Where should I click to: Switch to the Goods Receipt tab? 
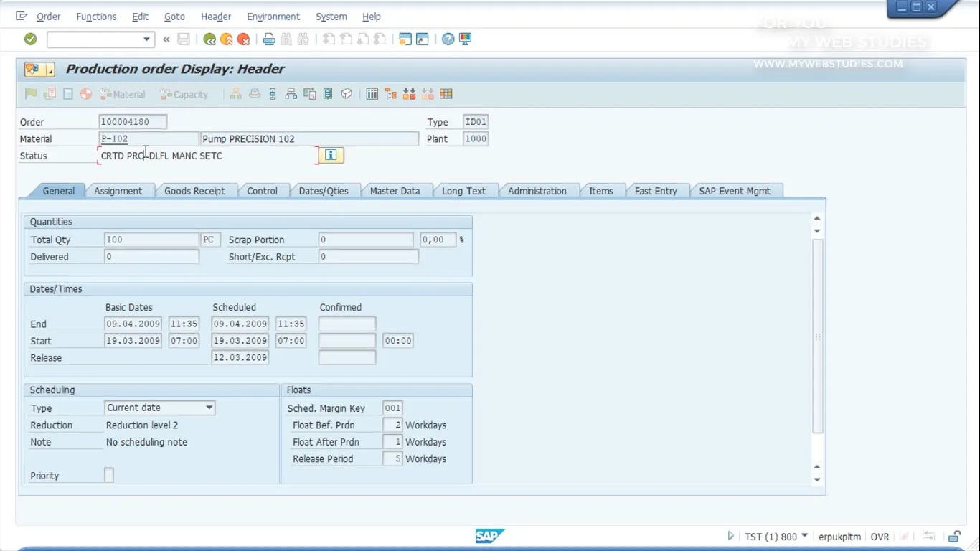194,191
